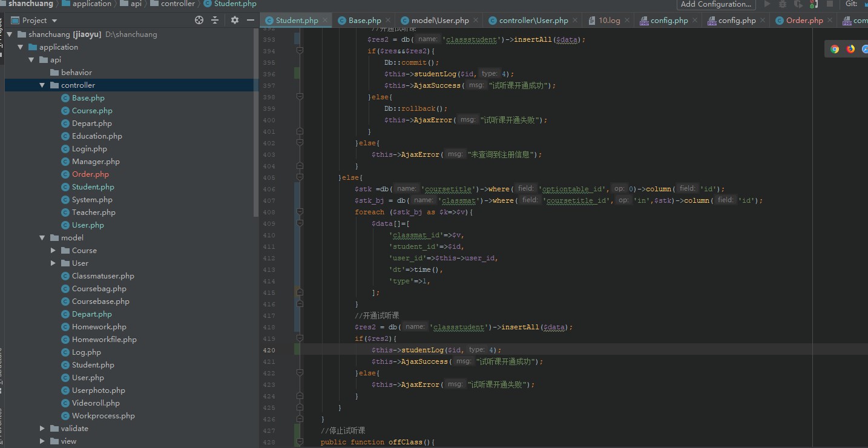Switch to the Base.php tab
This screenshot has width=868, height=448.
coord(364,20)
